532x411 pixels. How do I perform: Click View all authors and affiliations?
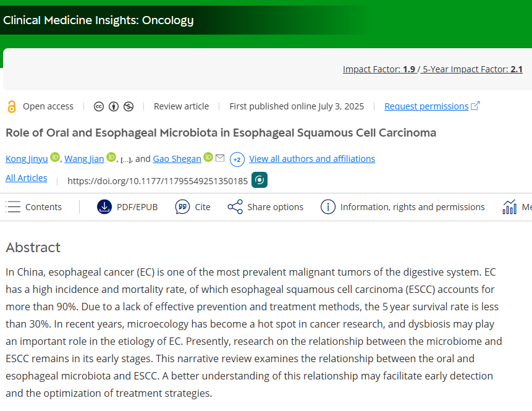coord(312,159)
